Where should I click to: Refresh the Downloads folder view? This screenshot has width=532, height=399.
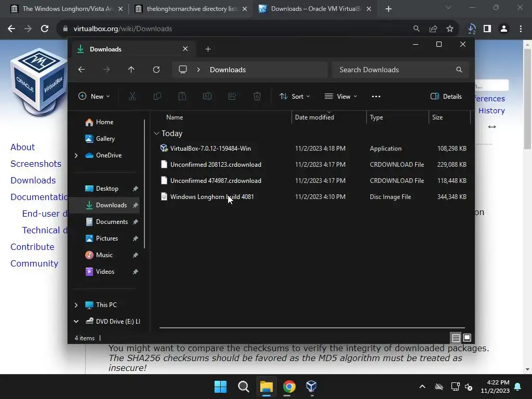tap(156, 70)
